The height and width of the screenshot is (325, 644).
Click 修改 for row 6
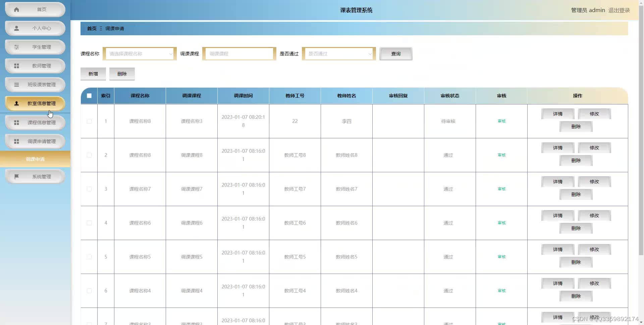[x=594, y=283]
